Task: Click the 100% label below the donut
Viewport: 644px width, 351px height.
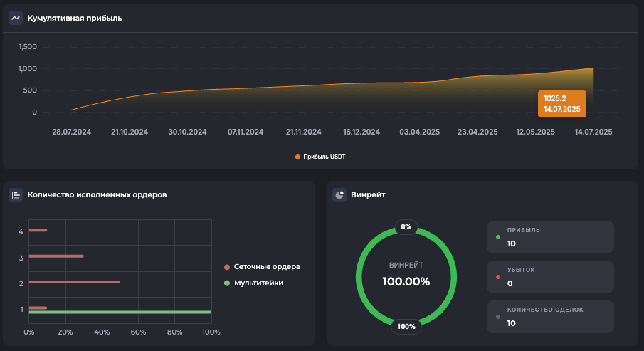Action: [x=406, y=327]
